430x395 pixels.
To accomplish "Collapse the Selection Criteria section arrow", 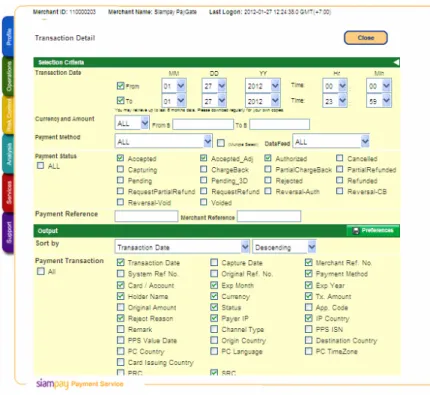I will pyautogui.click(x=396, y=62).
